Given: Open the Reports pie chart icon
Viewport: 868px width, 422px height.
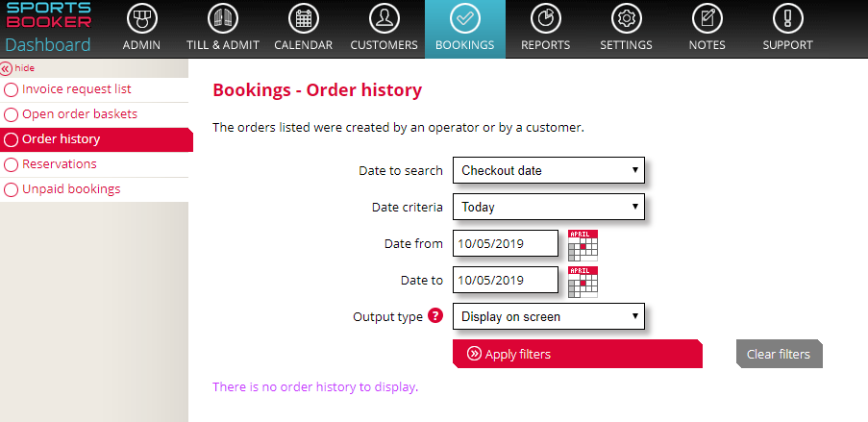Looking at the screenshot, I should (545, 18).
